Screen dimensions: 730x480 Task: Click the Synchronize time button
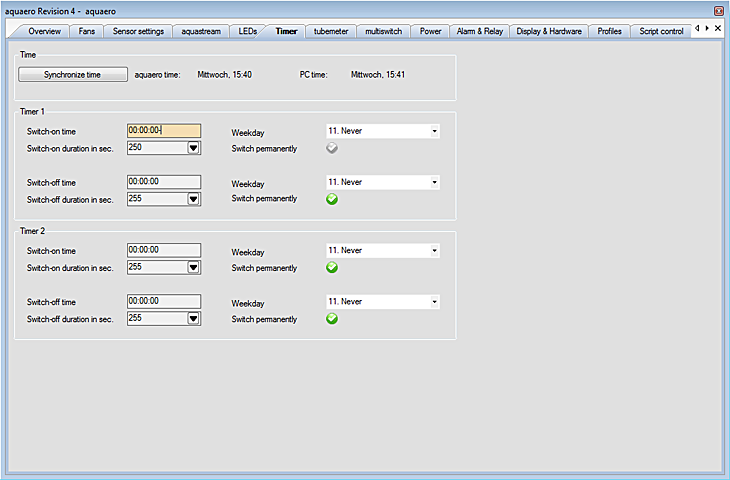(x=73, y=74)
